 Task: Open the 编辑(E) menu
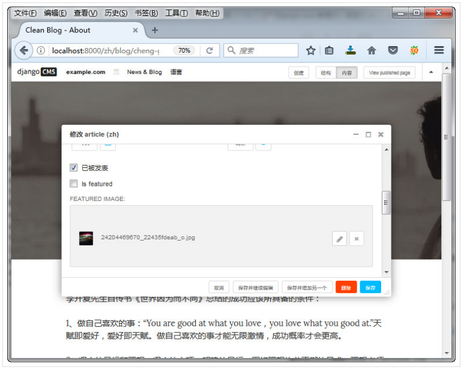click(x=55, y=13)
